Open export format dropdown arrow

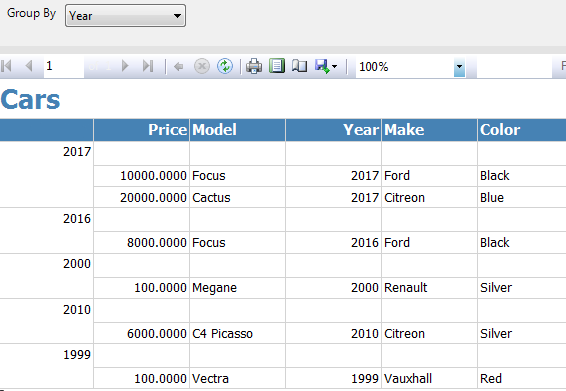(334, 66)
